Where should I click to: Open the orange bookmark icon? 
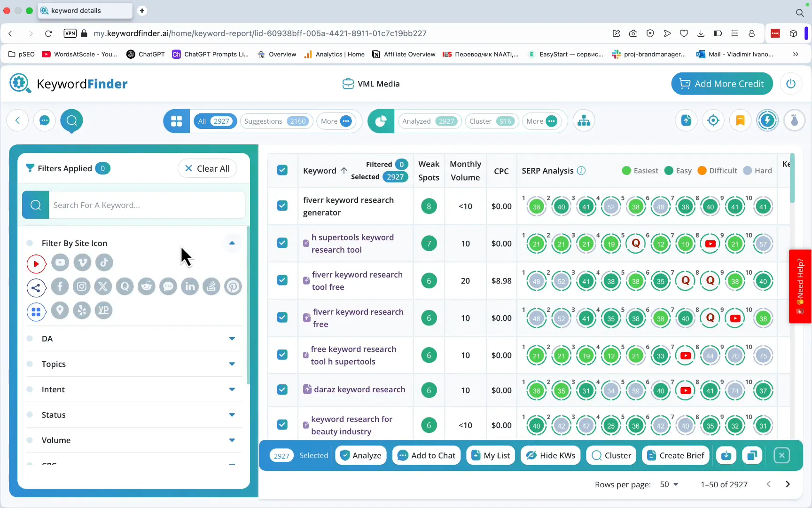click(x=740, y=121)
